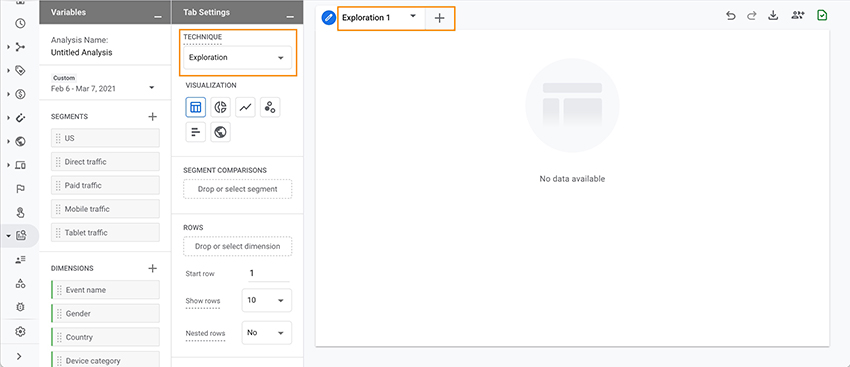Open the Acquisition branching-arrows icon in sidebar

(x=20, y=47)
